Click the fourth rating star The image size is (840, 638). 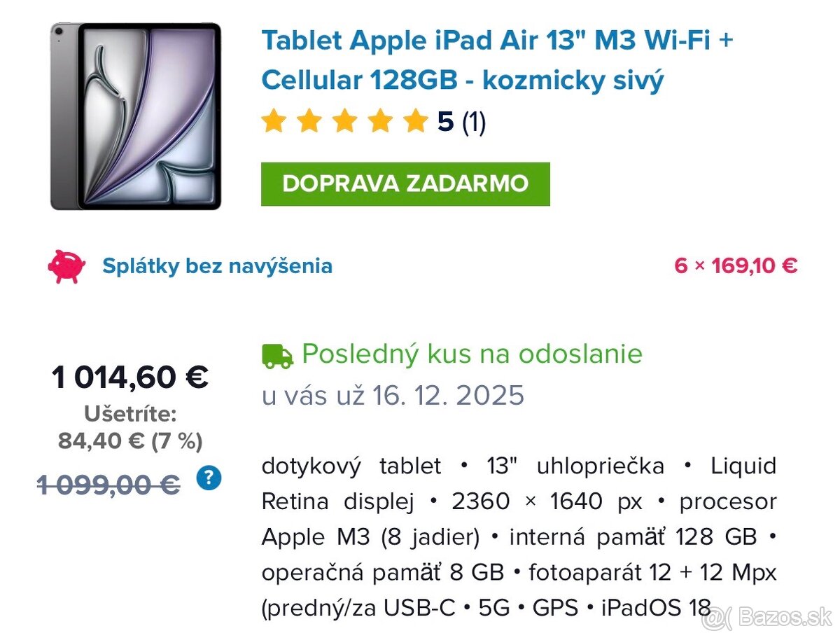point(380,120)
